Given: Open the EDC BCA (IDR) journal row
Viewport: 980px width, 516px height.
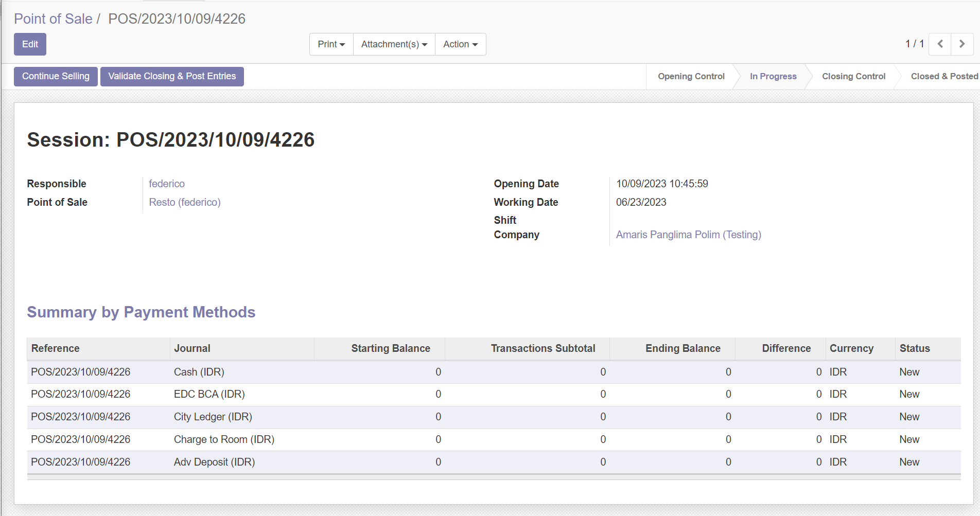Looking at the screenshot, I should (494, 395).
